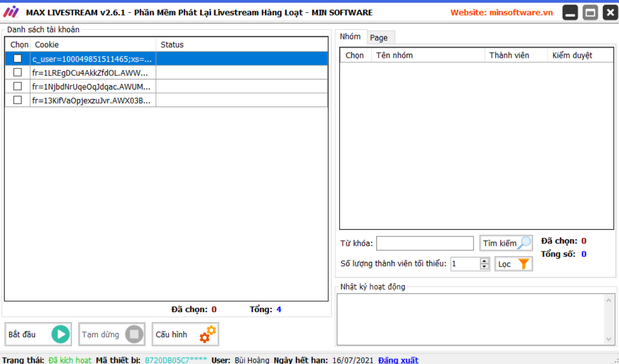Minimize the Max Livestream window

point(570,13)
